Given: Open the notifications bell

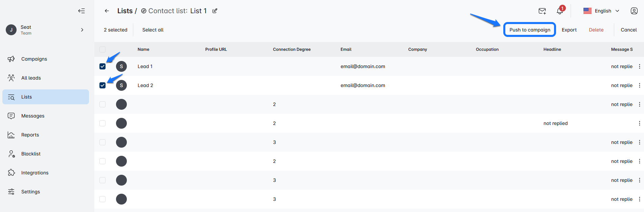Looking at the screenshot, I should click(560, 11).
